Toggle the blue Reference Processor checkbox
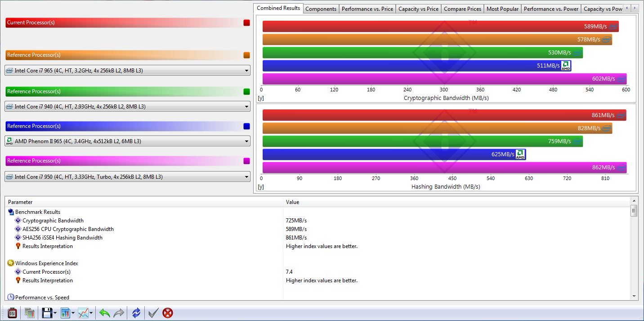The width and height of the screenshot is (644, 321). click(246, 126)
